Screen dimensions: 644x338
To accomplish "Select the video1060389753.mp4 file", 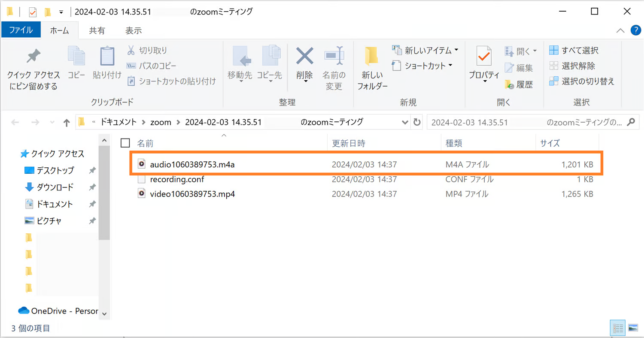I will [192, 194].
